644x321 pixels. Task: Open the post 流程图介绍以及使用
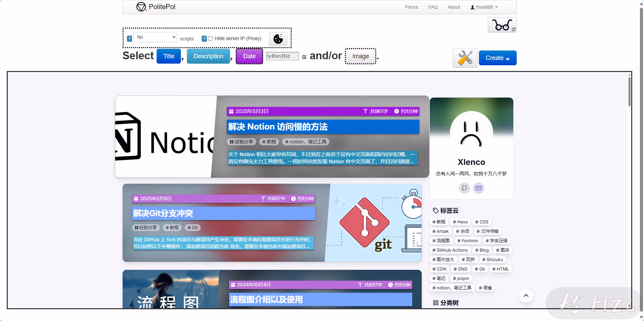(x=266, y=299)
